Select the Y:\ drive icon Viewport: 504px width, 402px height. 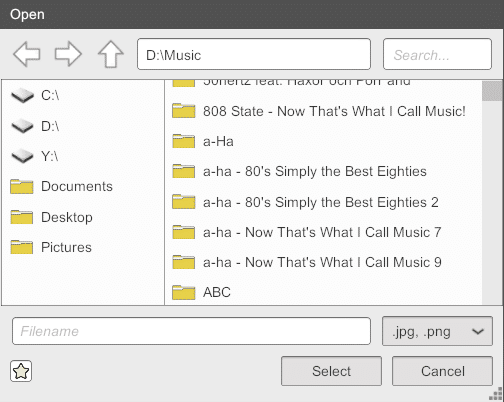[x=22, y=156]
